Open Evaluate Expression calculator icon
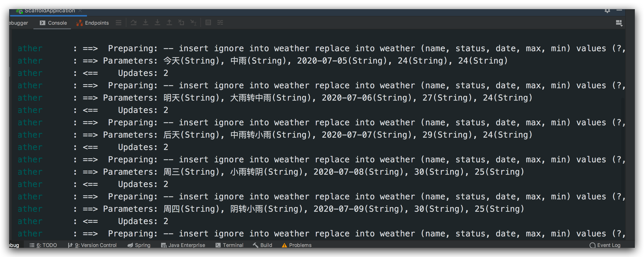The height and width of the screenshot is (257, 644). (208, 23)
